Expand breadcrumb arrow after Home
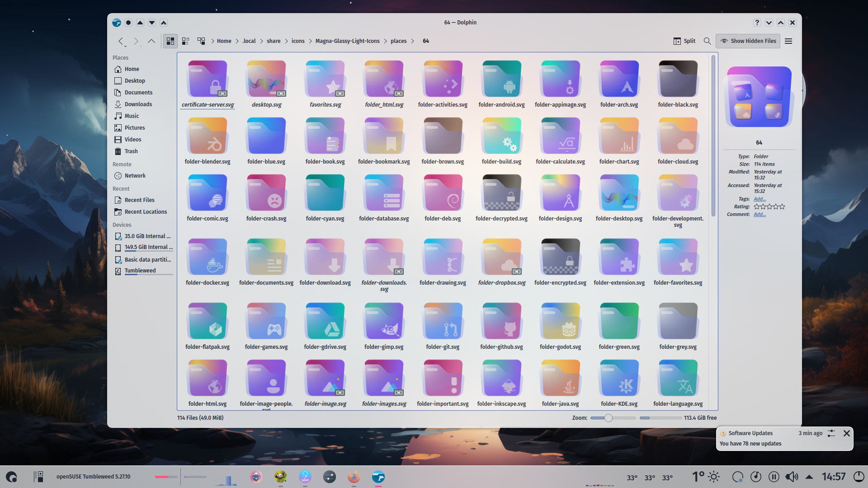Viewport: 868px width, 488px height. click(x=236, y=41)
